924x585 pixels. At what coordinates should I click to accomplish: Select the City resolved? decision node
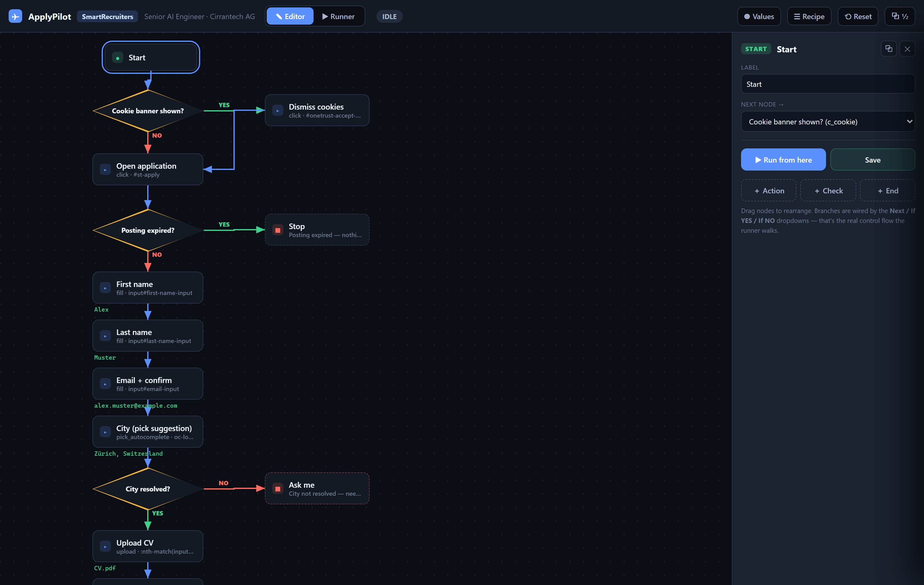[148, 489]
